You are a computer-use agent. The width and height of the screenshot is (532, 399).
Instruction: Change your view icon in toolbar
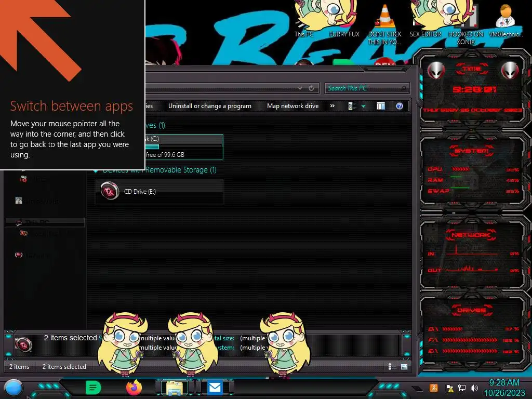(352, 106)
